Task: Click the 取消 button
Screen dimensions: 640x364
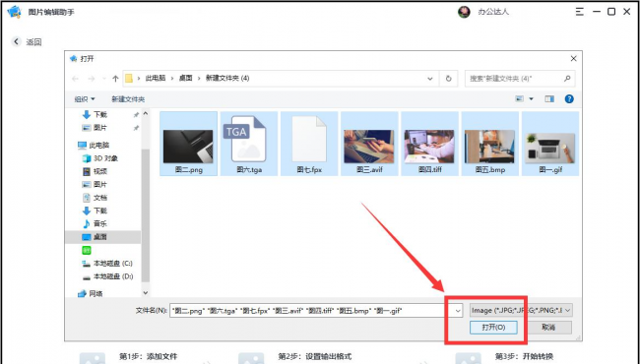Action: coord(549,328)
